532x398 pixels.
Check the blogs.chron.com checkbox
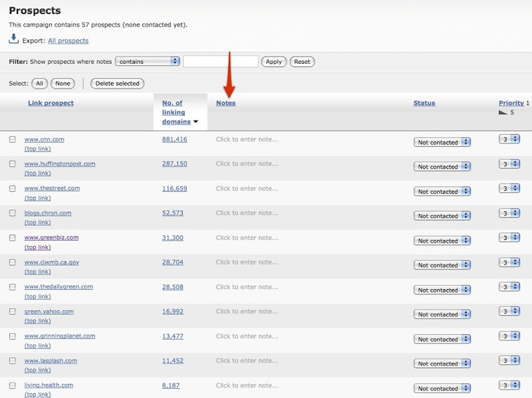click(13, 213)
